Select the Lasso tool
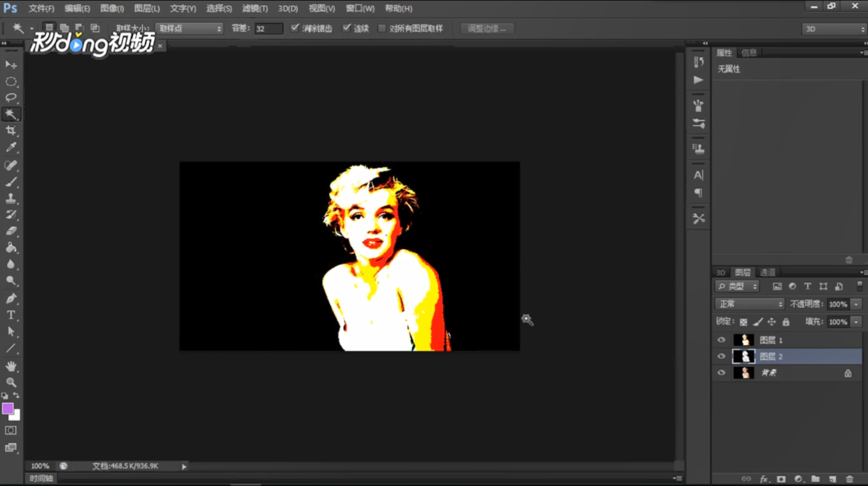The image size is (868, 486). tap(11, 98)
